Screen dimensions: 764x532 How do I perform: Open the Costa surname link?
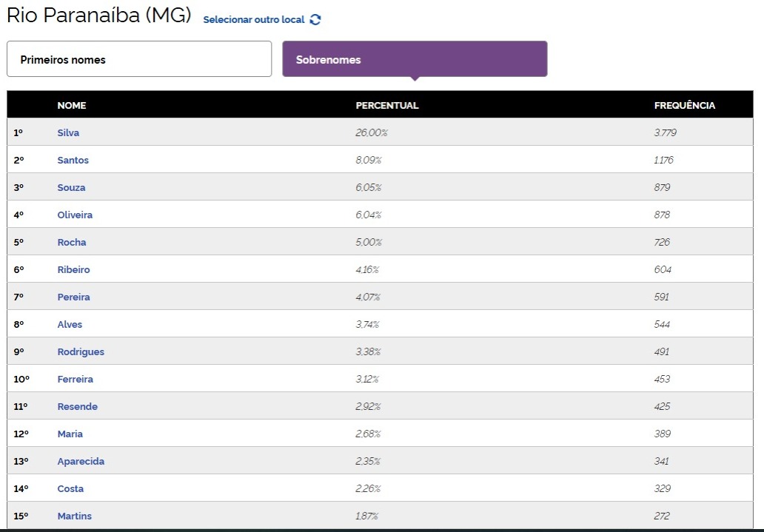pyautogui.click(x=70, y=489)
